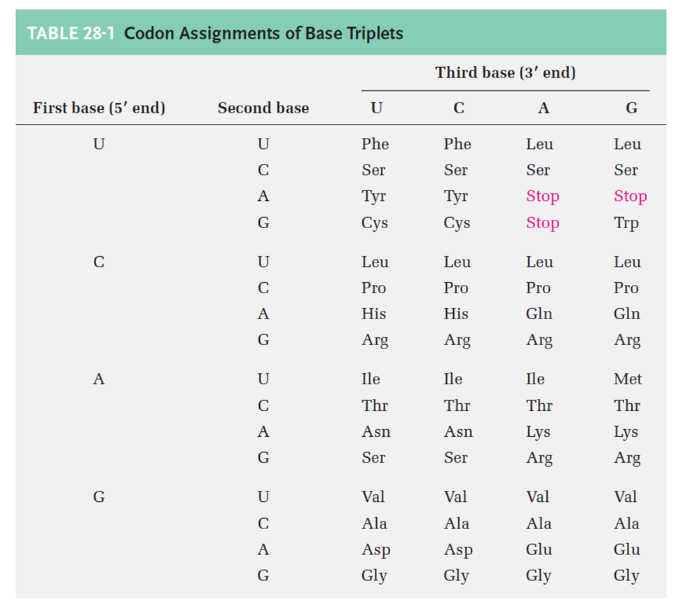Image resolution: width=683 pixels, height=616 pixels.
Task: Select the 'Glu' cell under column A
Action: 539,550
